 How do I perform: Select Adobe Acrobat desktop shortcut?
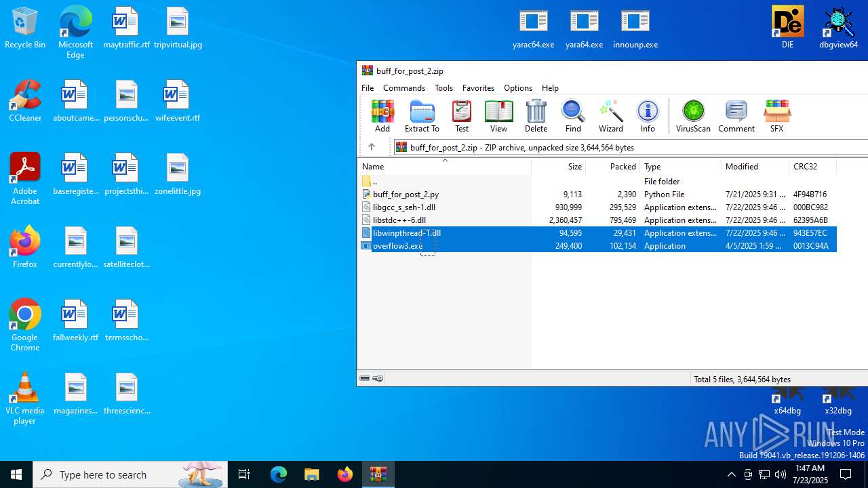coord(25,179)
